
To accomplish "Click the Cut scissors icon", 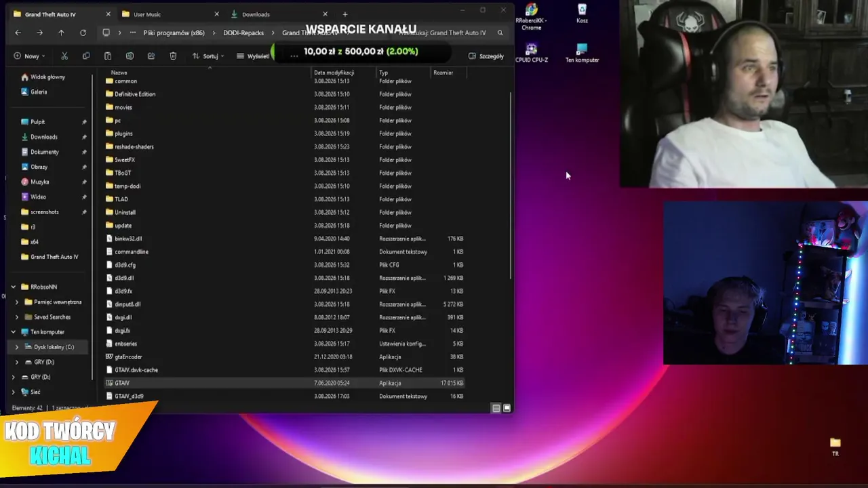I will pyautogui.click(x=64, y=56).
